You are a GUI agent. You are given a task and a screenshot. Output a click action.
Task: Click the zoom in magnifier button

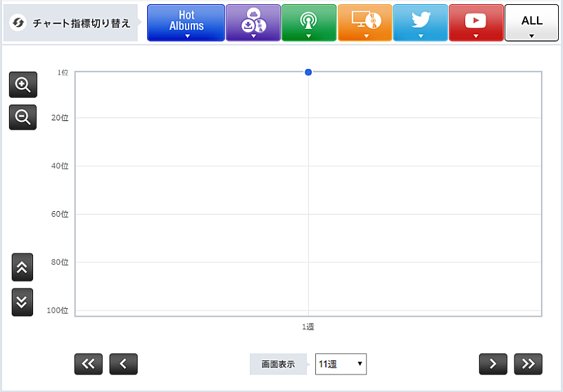23,85
